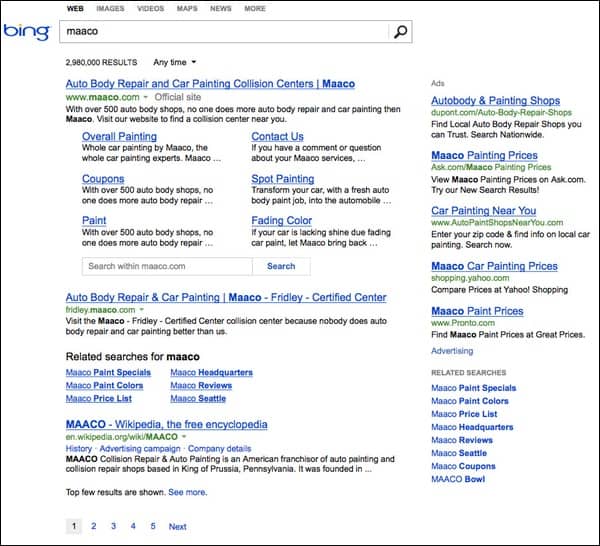Expand arrow next to fridley.maaco.com URL
The width and height of the screenshot is (600, 546).
click(142, 310)
